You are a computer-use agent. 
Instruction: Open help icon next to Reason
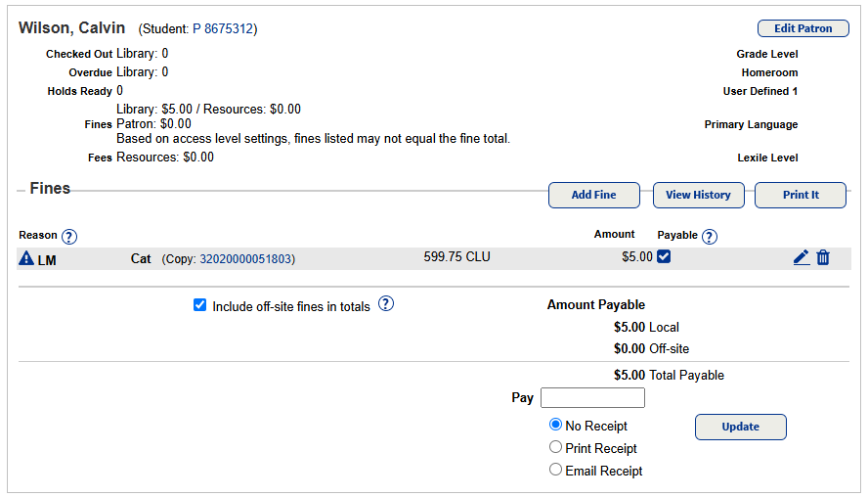click(69, 236)
